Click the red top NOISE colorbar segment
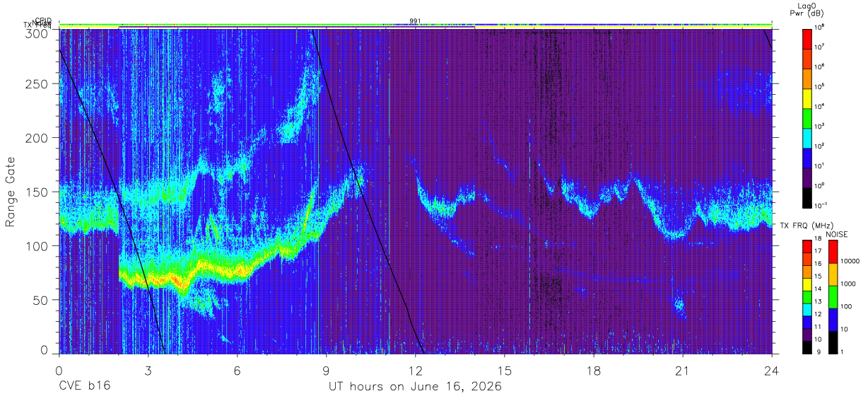868x401 pixels. pyautogui.click(x=833, y=252)
